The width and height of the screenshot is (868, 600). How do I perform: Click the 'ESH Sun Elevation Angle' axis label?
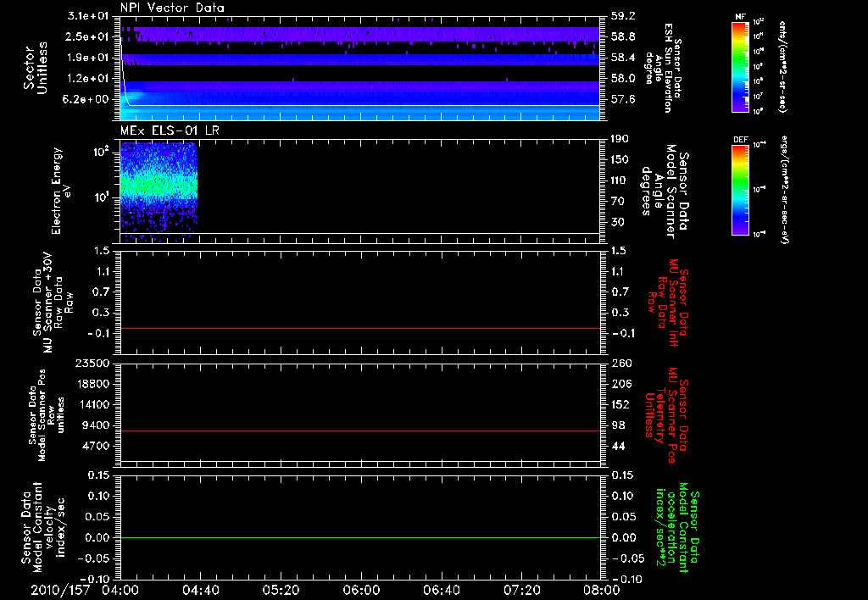click(663, 68)
